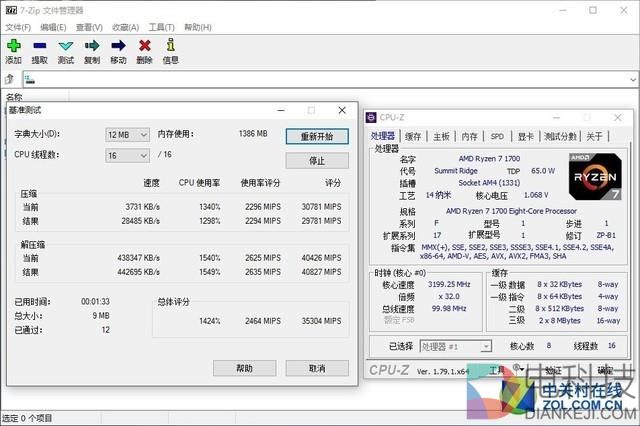Expand the address bar path dropdown
The image size is (640, 426).
633,80
